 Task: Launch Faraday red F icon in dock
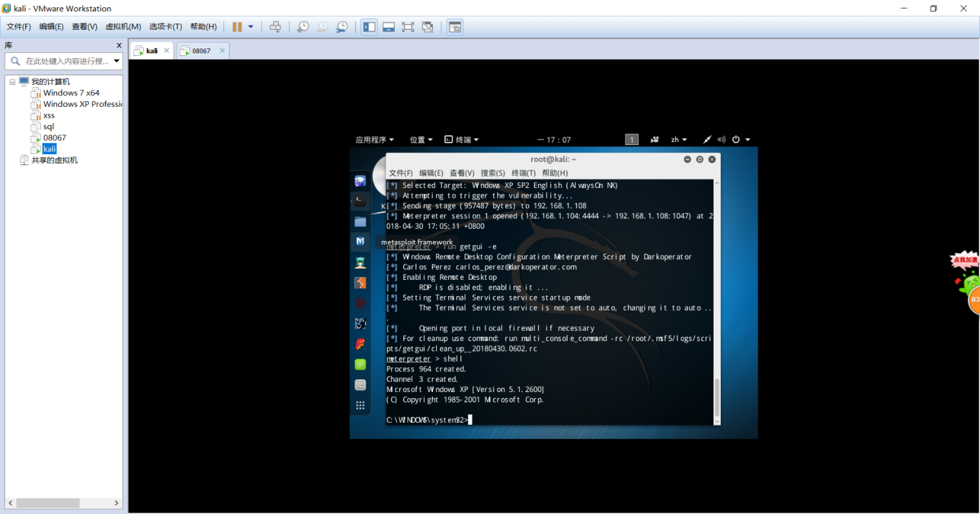[x=360, y=344]
